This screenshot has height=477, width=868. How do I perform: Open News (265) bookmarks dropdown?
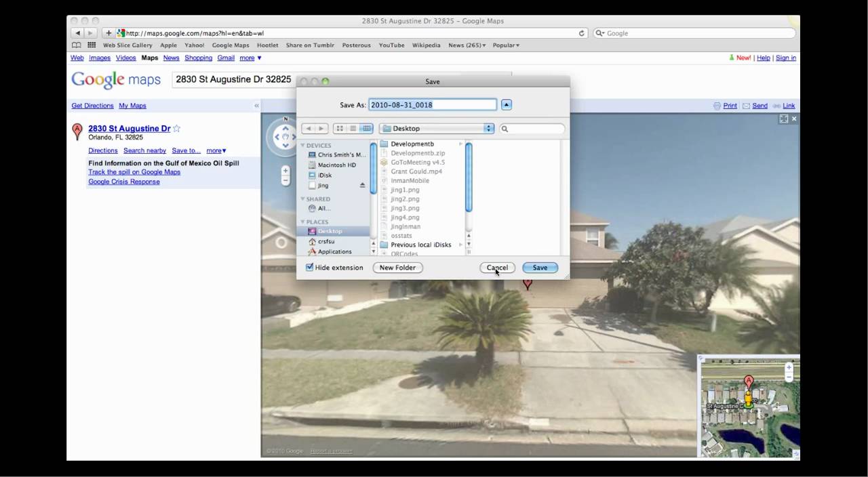pyautogui.click(x=467, y=45)
